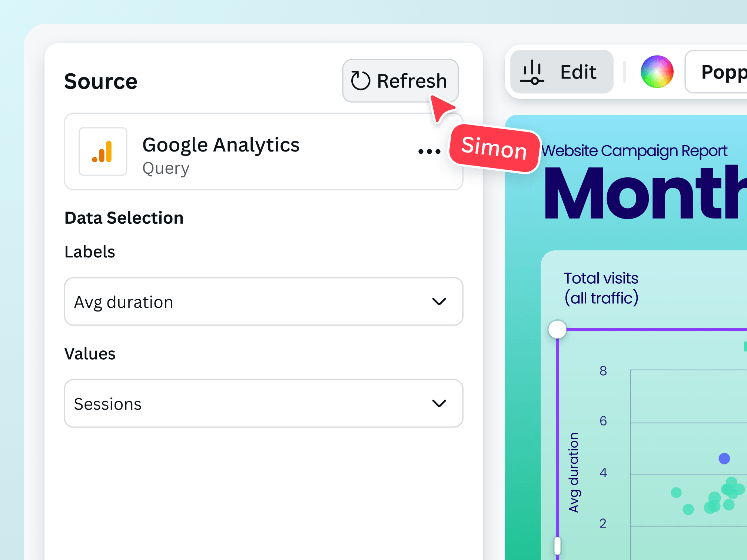Select the Data Selection section header
Viewport: 747px width, 560px height.
point(124,218)
